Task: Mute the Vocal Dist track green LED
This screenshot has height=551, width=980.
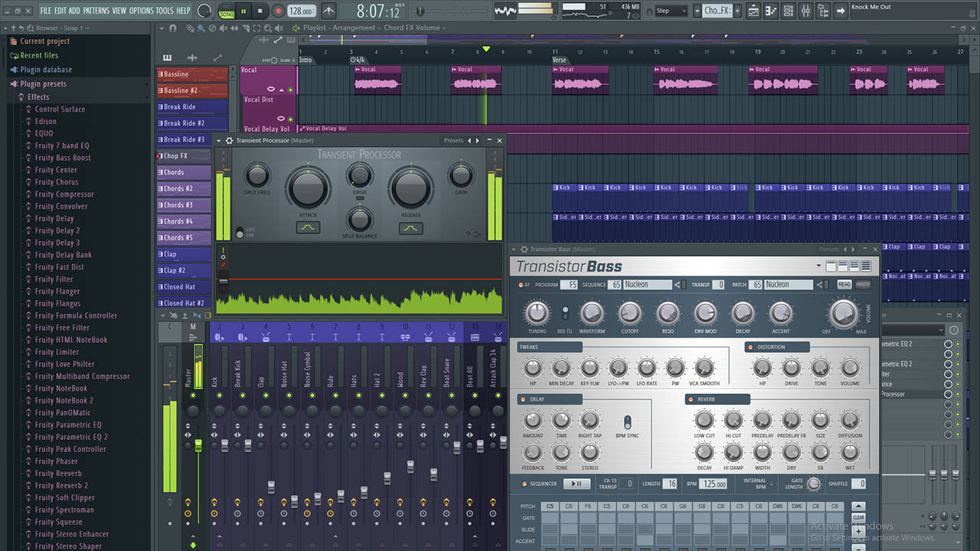Action: (289, 119)
